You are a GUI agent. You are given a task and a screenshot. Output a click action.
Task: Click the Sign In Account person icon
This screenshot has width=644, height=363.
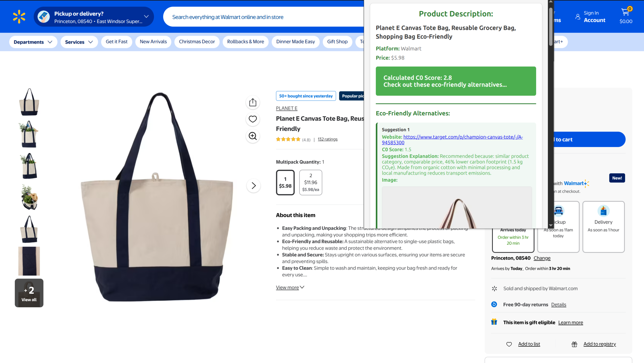578,17
